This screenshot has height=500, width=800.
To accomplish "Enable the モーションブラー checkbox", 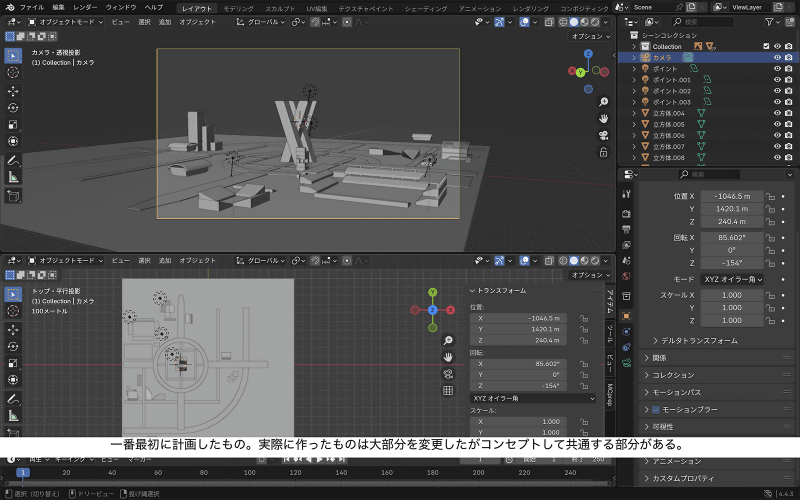I will coord(656,410).
